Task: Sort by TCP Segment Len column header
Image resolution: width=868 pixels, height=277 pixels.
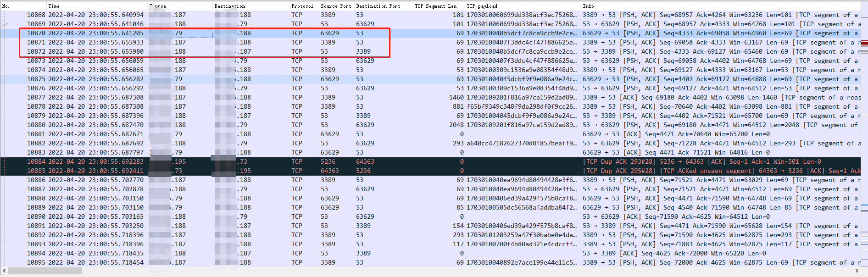Action: click(x=435, y=6)
